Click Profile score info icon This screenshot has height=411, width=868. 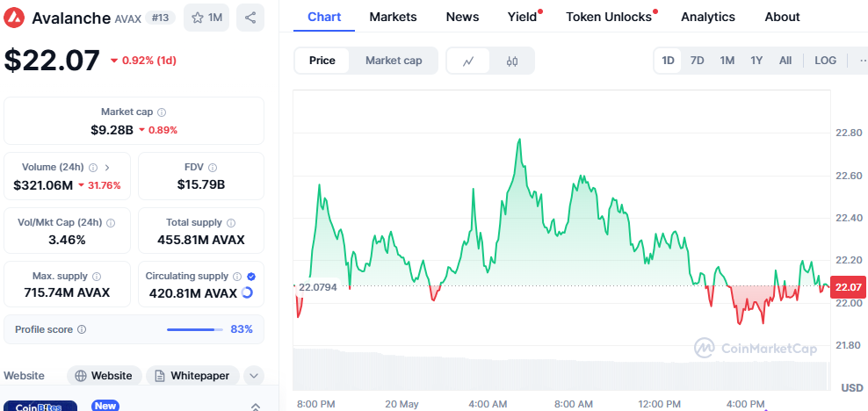coord(82,329)
